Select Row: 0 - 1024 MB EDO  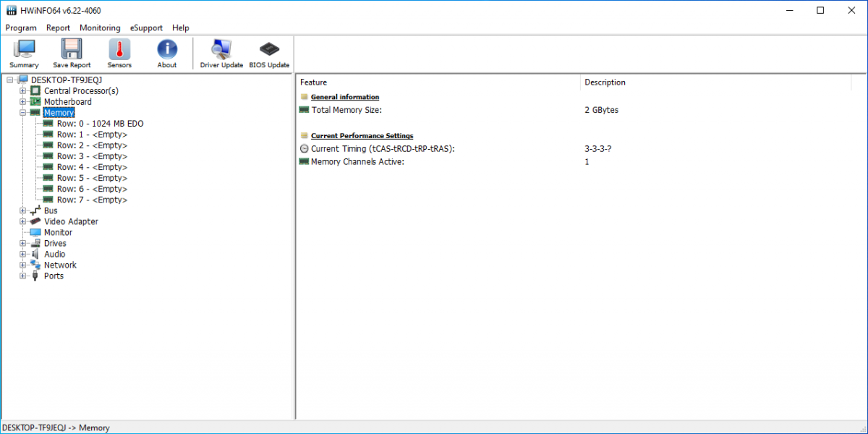[x=100, y=124]
